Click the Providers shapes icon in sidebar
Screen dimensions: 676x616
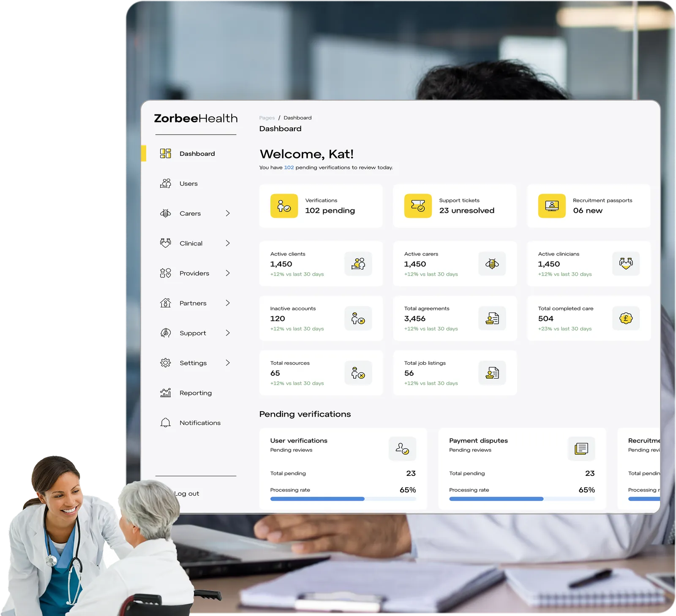click(x=166, y=273)
